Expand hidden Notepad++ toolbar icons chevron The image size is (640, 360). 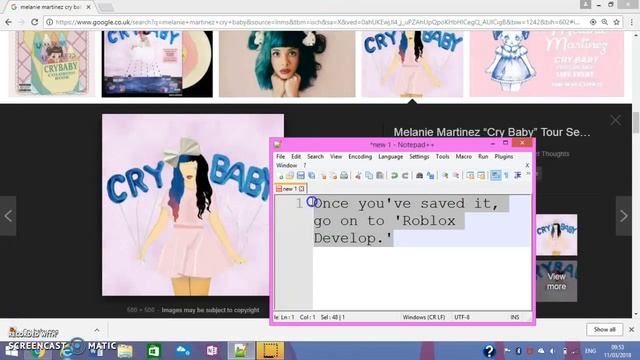pyautogui.click(x=528, y=174)
